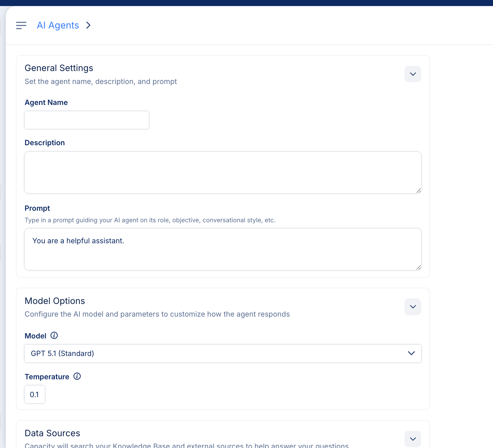
Task: Click the Temperature value field
Action: [34, 394]
